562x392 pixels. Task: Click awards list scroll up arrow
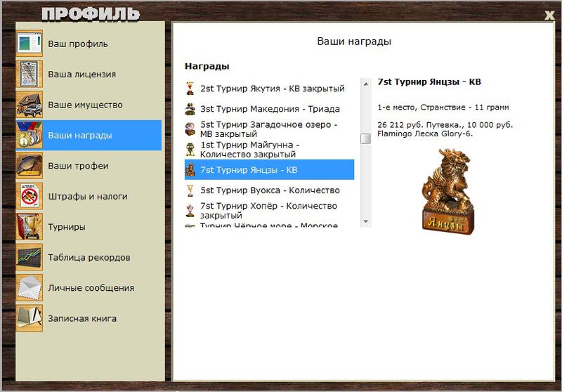click(x=365, y=84)
